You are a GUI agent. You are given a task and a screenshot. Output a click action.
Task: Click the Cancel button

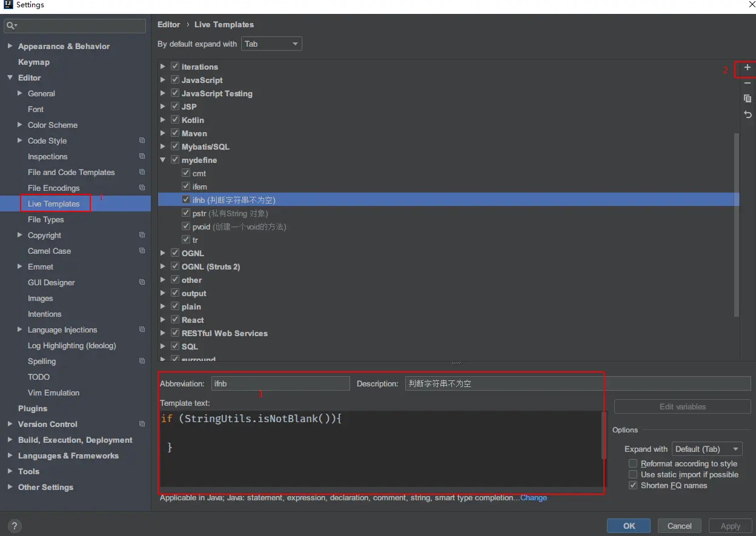(x=679, y=526)
